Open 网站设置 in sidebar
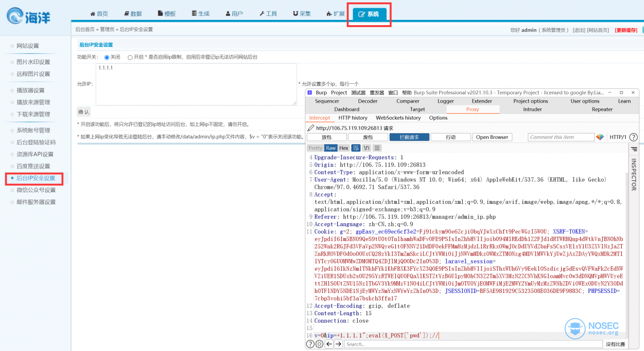Image resolution: width=644 pixels, height=351 pixels. [28, 46]
